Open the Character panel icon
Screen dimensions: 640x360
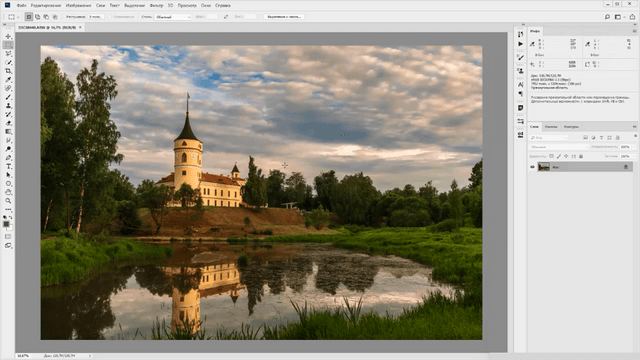pyautogui.click(x=520, y=84)
